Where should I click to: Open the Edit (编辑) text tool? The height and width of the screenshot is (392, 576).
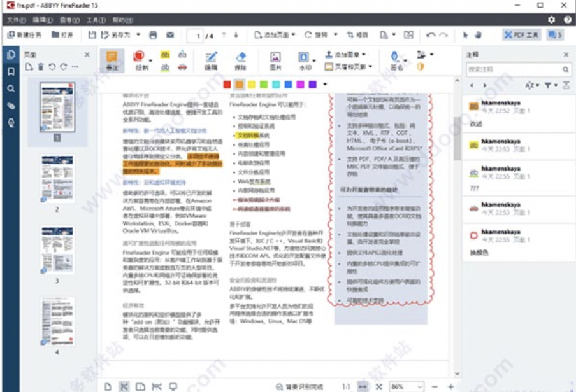(211, 61)
